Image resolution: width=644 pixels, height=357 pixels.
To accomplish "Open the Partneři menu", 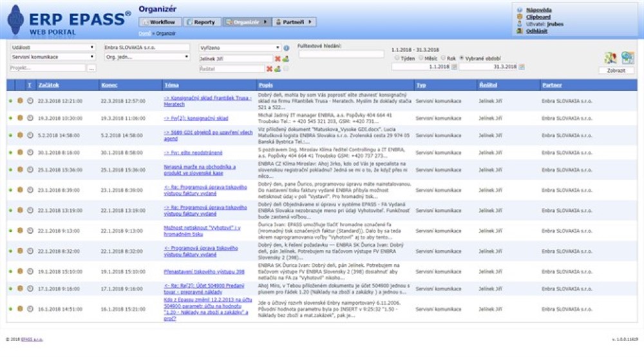I will pos(294,22).
